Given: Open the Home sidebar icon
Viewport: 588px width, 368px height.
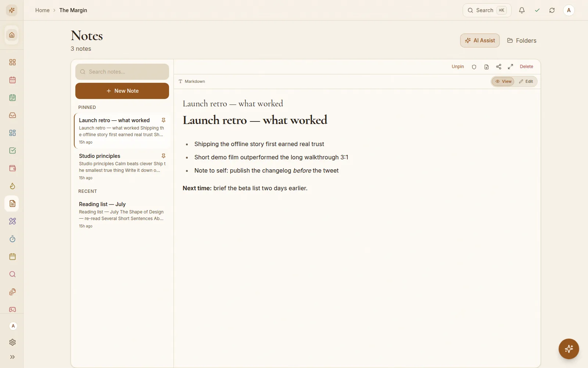Looking at the screenshot, I should (x=12, y=35).
